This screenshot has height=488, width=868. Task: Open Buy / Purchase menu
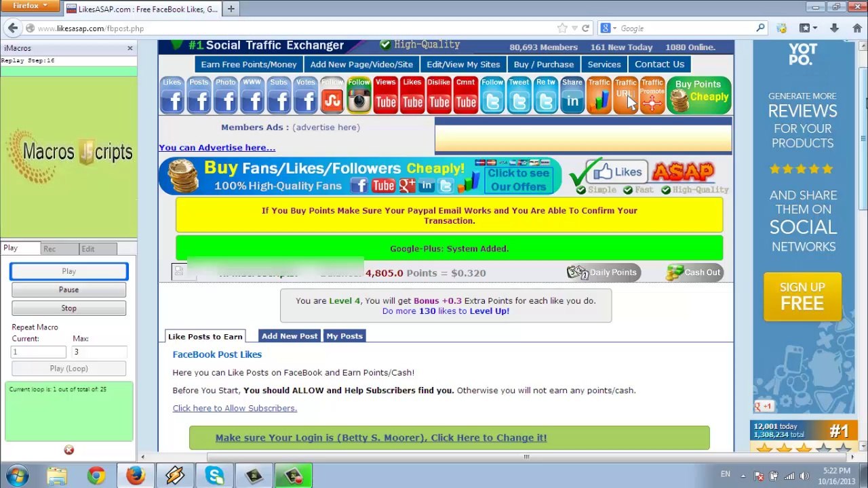[x=544, y=64]
